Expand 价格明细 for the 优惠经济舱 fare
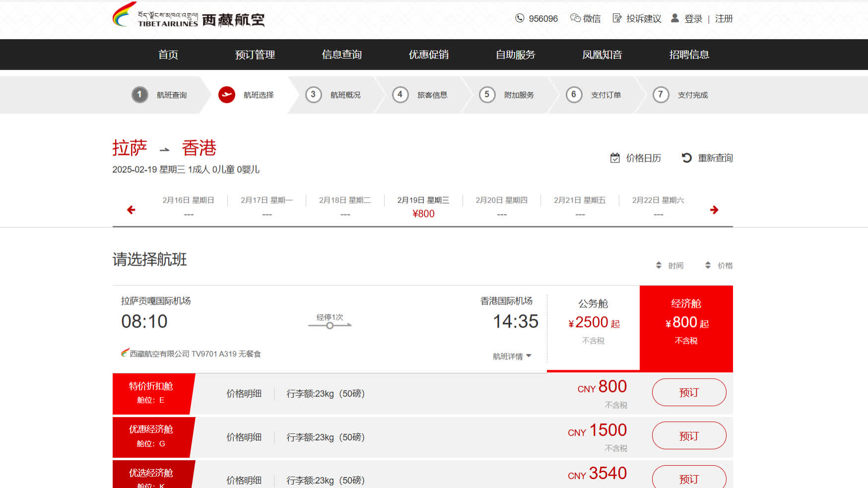 click(244, 437)
